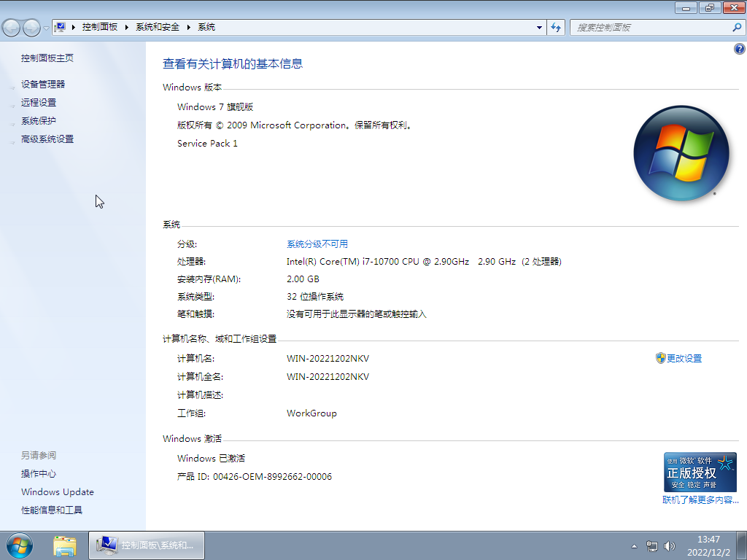Expand the address bar history dropdown
This screenshot has width=747, height=560.
[538, 27]
